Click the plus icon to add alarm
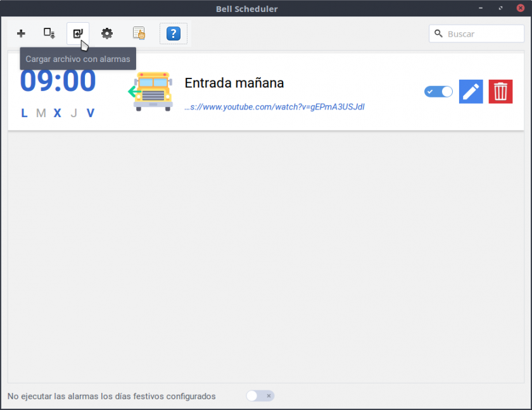The height and width of the screenshot is (410, 532). tap(21, 34)
